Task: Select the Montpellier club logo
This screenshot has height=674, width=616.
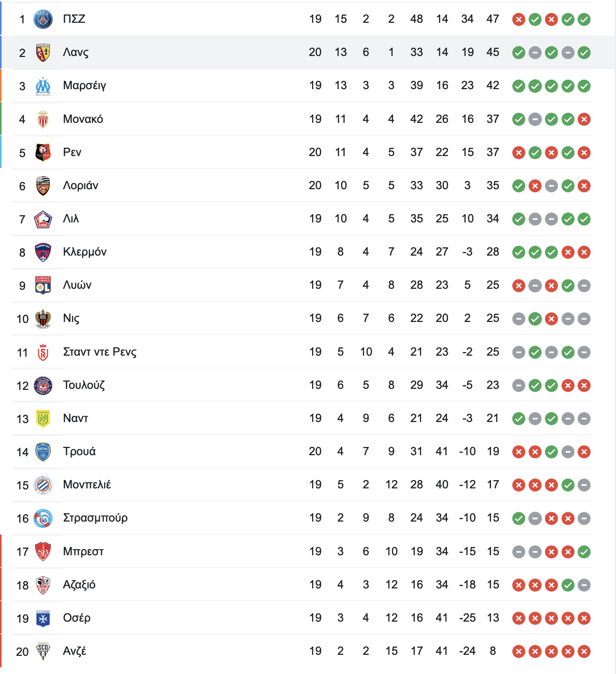Action: pyautogui.click(x=43, y=485)
